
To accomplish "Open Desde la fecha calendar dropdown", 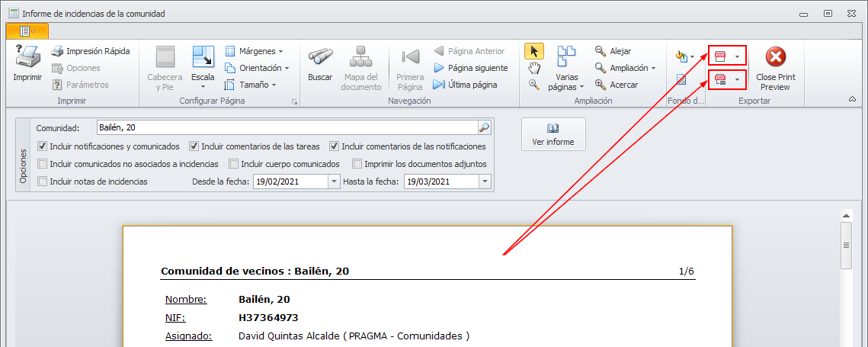I will click(x=334, y=182).
